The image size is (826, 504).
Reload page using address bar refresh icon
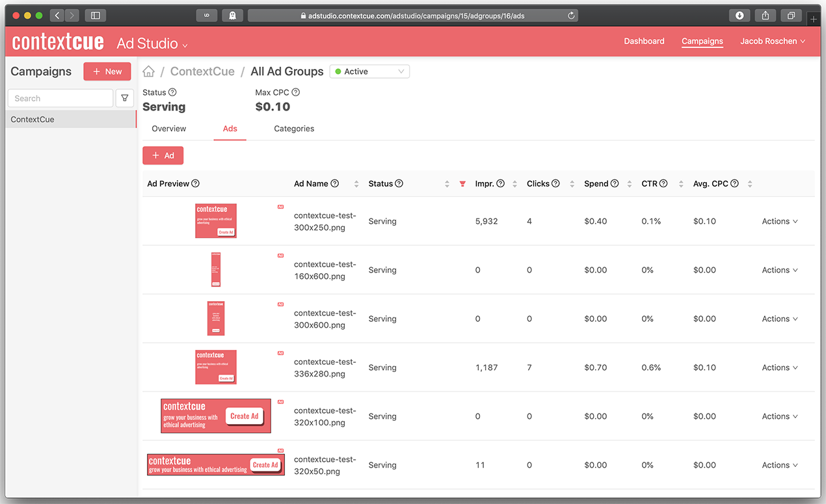coord(571,16)
